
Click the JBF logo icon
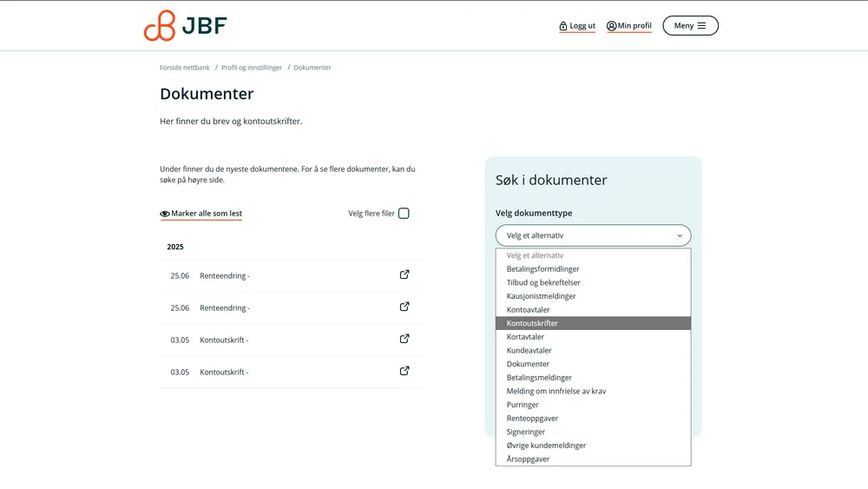pos(160,26)
